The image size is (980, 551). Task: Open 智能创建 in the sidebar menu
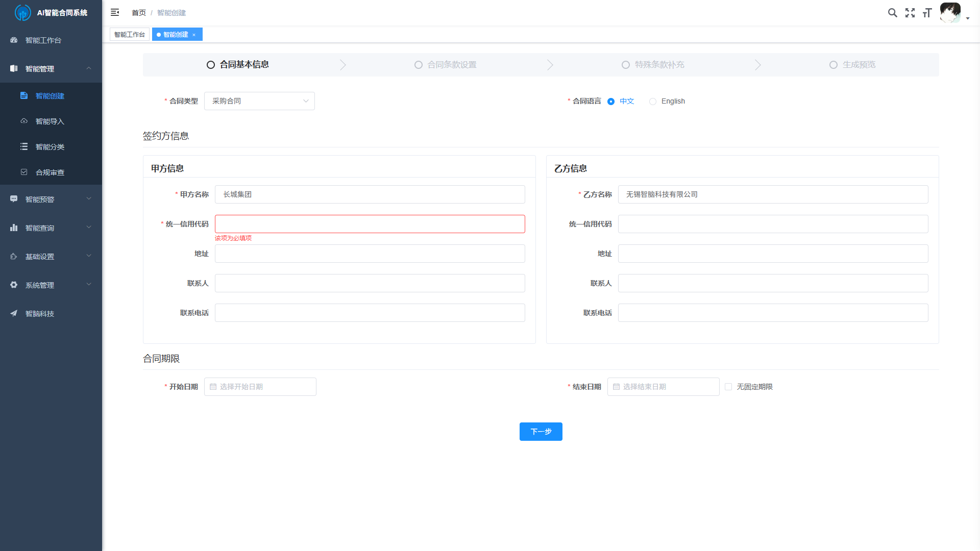50,96
